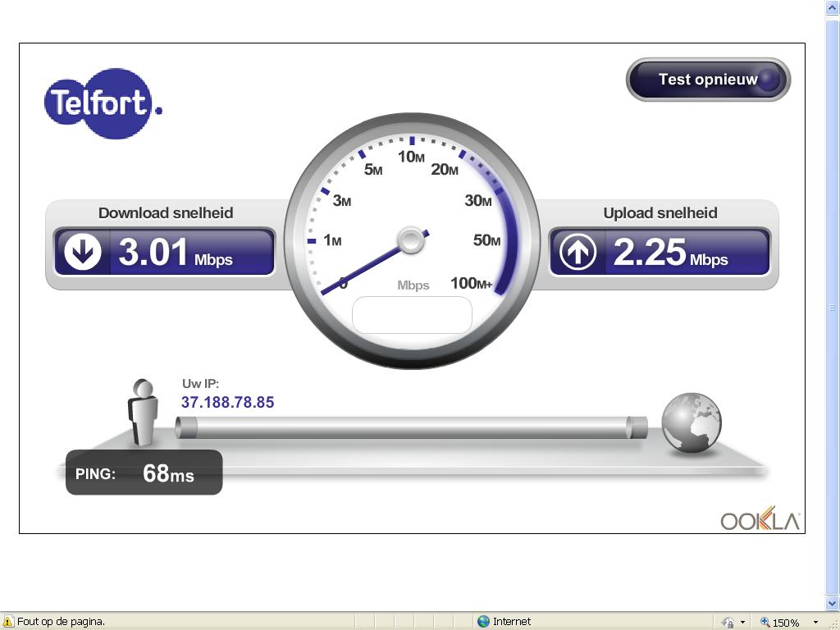The width and height of the screenshot is (840, 630).
Task: Click the globe server icon
Action: point(691,422)
